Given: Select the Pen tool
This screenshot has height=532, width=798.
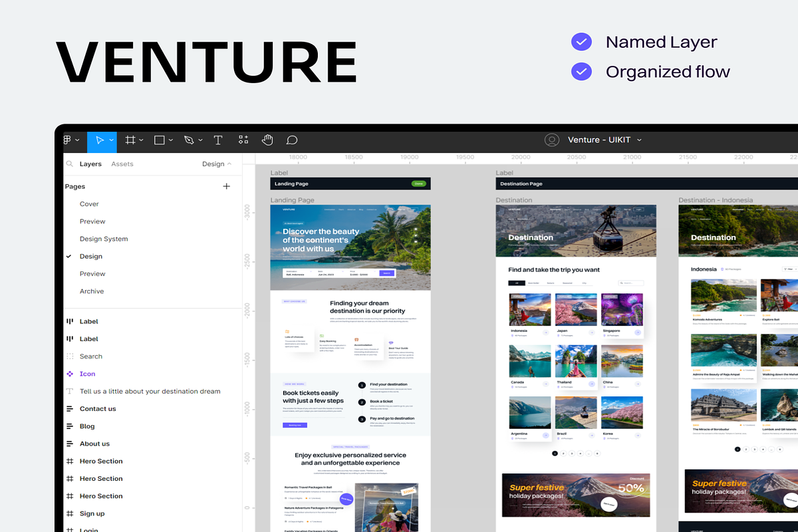Looking at the screenshot, I should [189, 140].
